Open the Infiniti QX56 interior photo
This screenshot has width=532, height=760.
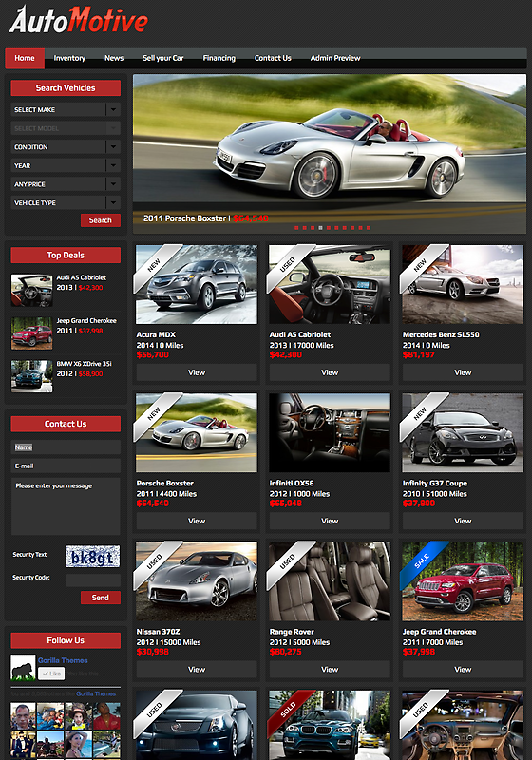point(330,432)
